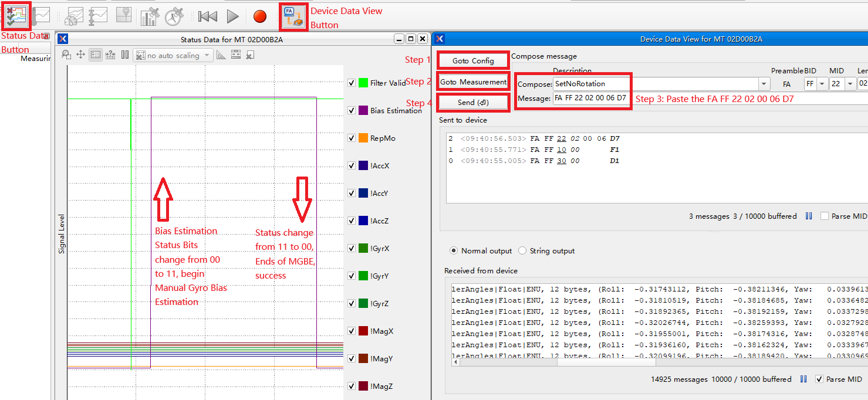Pause the graph with the pause icon
The width and height of the screenshot is (868, 400).
point(123,54)
